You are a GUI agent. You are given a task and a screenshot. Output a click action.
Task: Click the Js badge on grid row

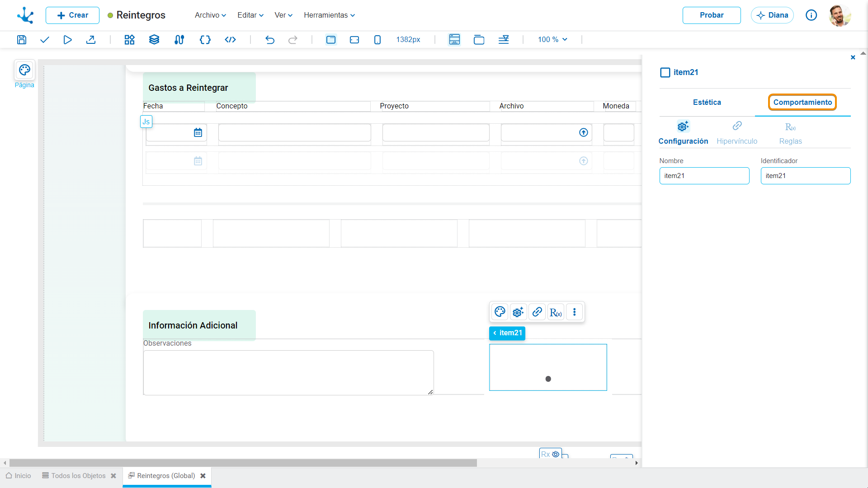[146, 122]
